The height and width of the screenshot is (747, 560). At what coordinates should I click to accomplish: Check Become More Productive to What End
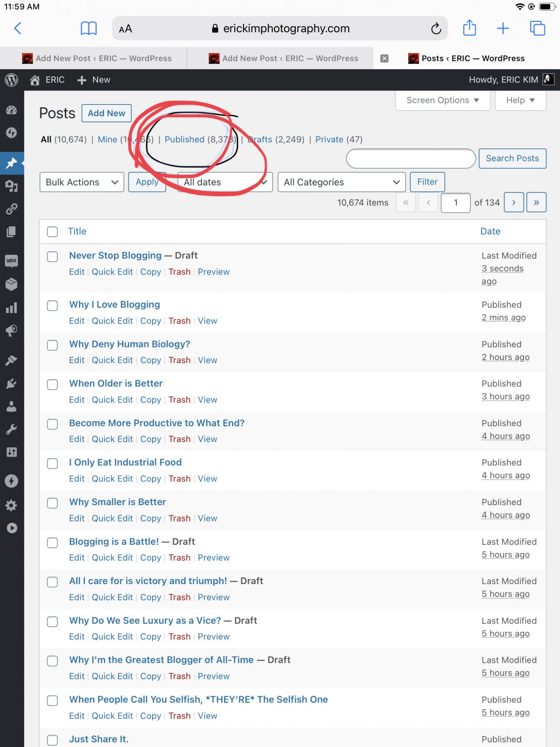pos(52,424)
